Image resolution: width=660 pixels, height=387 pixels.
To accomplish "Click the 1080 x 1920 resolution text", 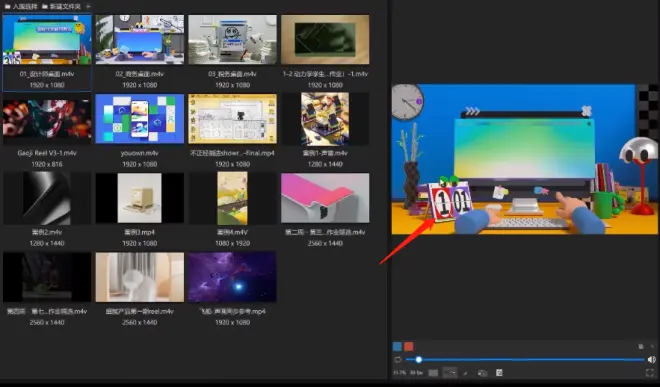I will [x=232, y=243].
